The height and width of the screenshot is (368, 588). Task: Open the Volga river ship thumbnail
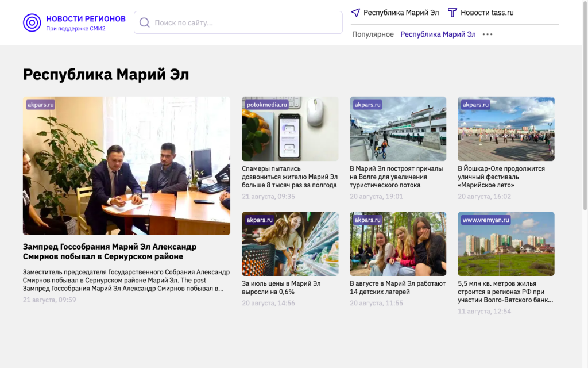[398, 129]
